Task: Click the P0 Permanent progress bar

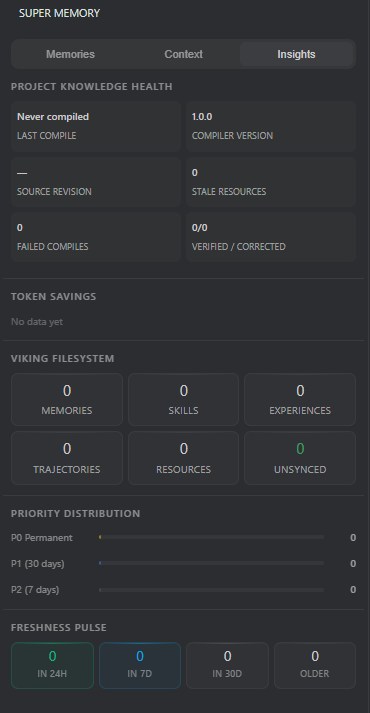Action: [x=211, y=537]
